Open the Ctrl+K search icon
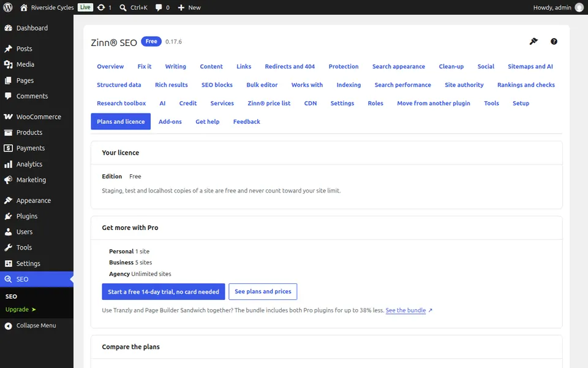The width and height of the screenshot is (588, 368). (x=123, y=7)
